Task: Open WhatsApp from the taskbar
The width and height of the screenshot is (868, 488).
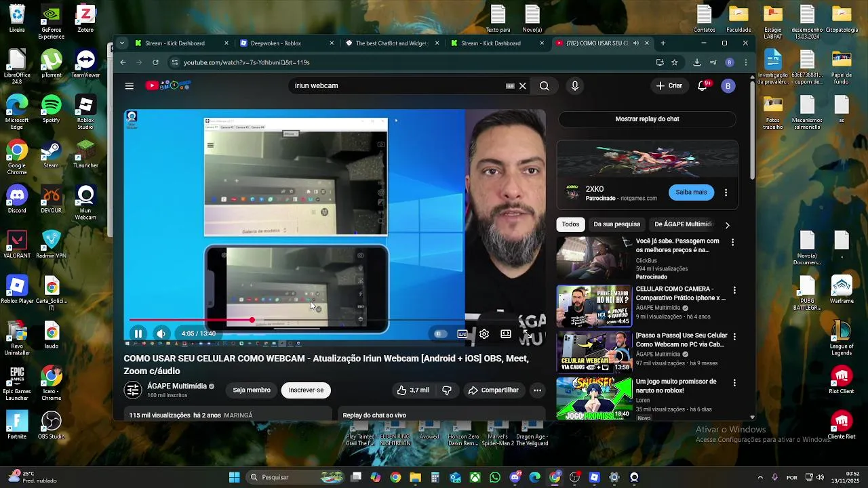Action: click(495, 477)
